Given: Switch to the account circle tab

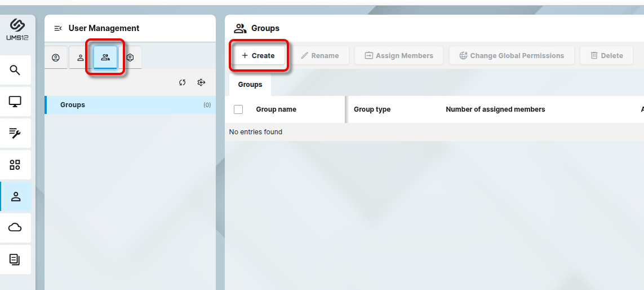Looking at the screenshot, I should pyautogui.click(x=56, y=58).
